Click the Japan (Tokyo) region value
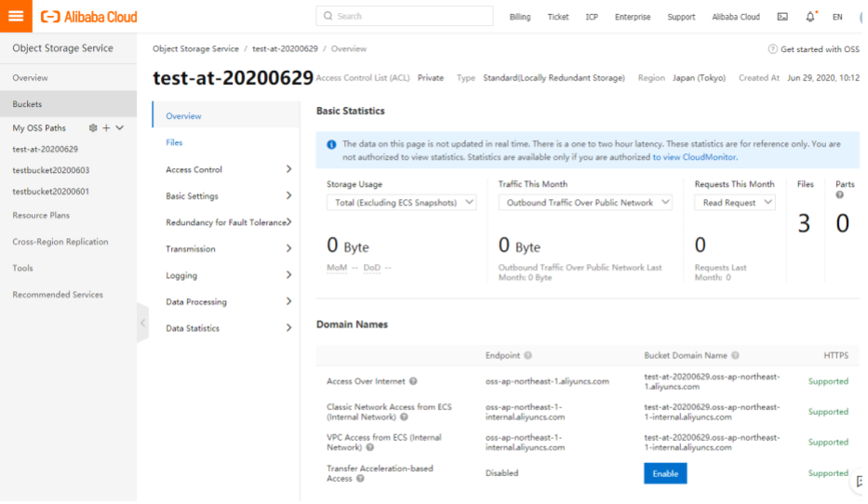 [700, 78]
